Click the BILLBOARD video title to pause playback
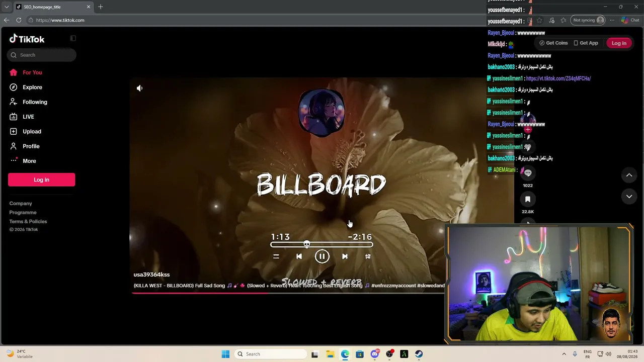 tap(321, 185)
